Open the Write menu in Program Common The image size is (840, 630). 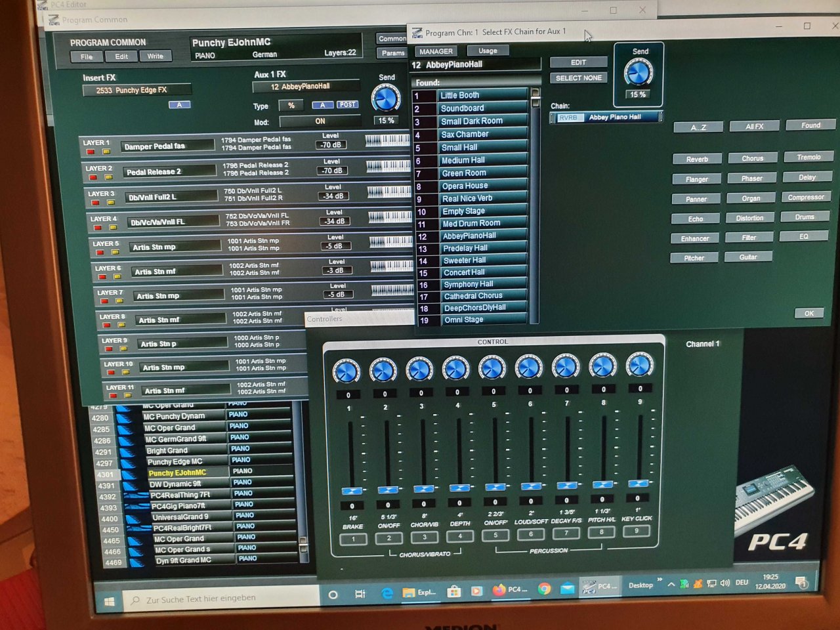coord(156,56)
